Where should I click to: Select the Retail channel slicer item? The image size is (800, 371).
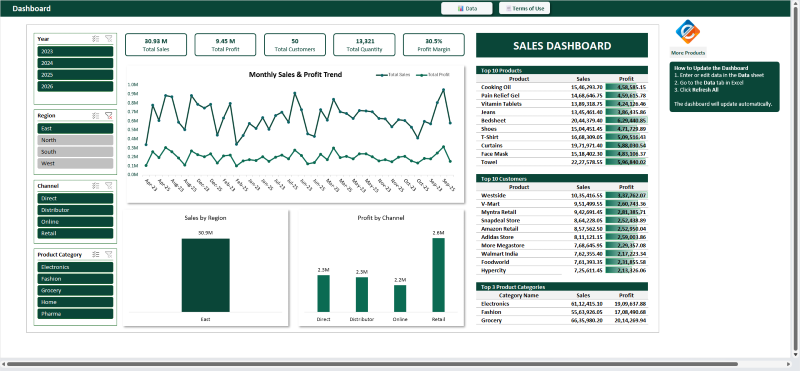coord(75,234)
